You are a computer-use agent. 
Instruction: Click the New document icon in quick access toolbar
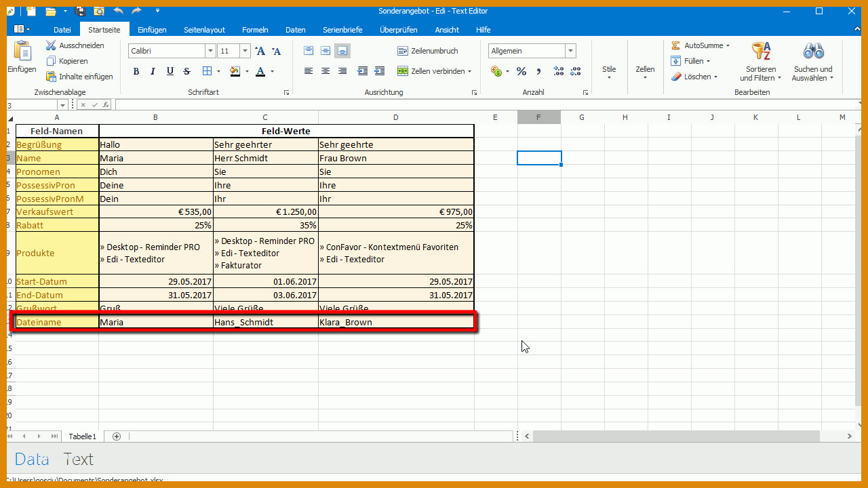pyautogui.click(x=32, y=11)
